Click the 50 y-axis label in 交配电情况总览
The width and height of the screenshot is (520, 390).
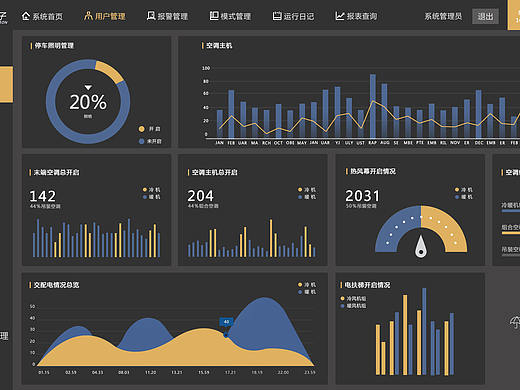coord(32,306)
